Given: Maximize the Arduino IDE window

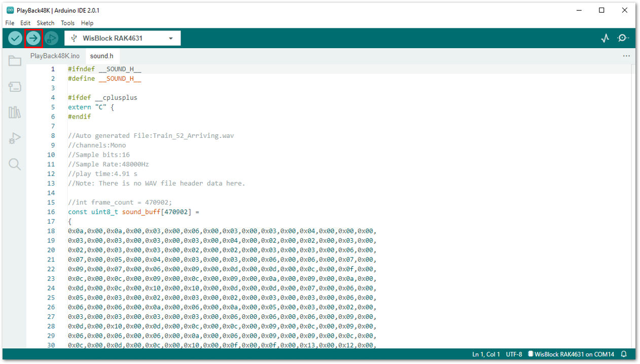Looking at the screenshot, I should 601,10.
